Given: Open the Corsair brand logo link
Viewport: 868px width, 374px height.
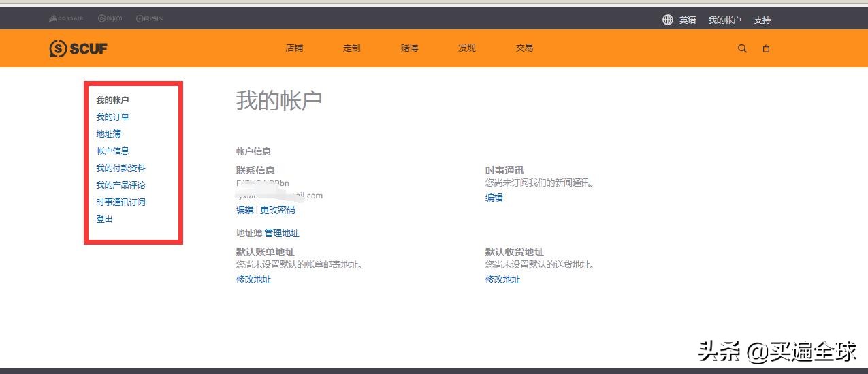Looking at the screenshot, I should coord(66,18).
